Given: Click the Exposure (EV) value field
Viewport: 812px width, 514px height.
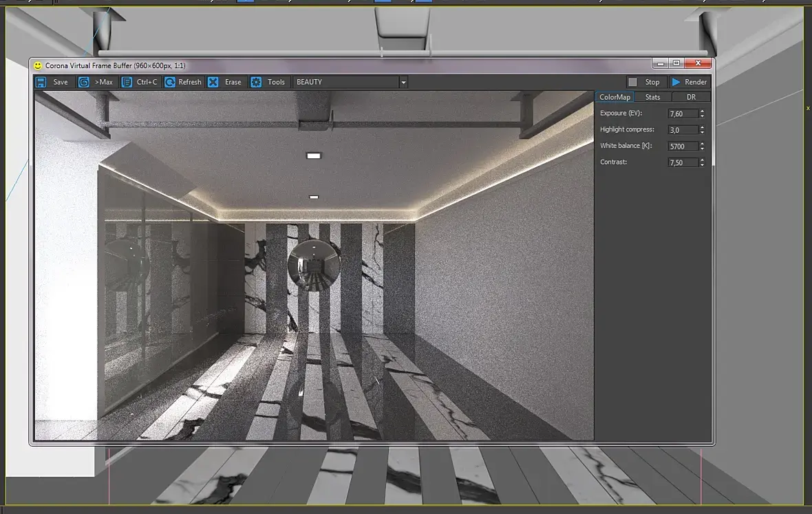Looking at the screenshot, I should (682, 114).
